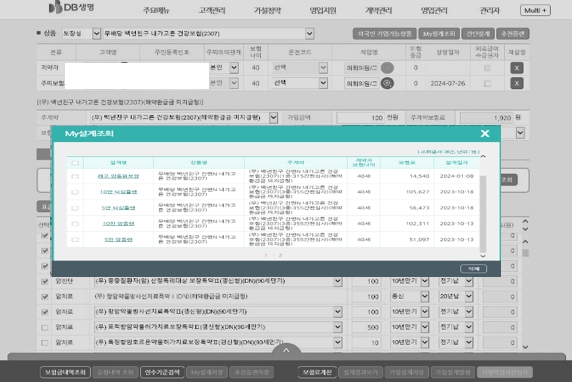Check the row dated 2024-01-08
This screenshot has height=383, width=572.
click(x=75, y=176)
